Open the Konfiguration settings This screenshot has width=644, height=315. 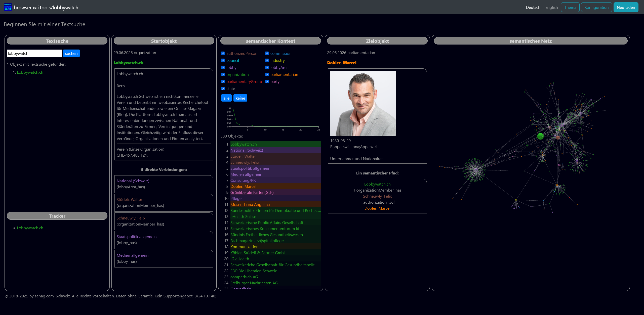[596, 7]
